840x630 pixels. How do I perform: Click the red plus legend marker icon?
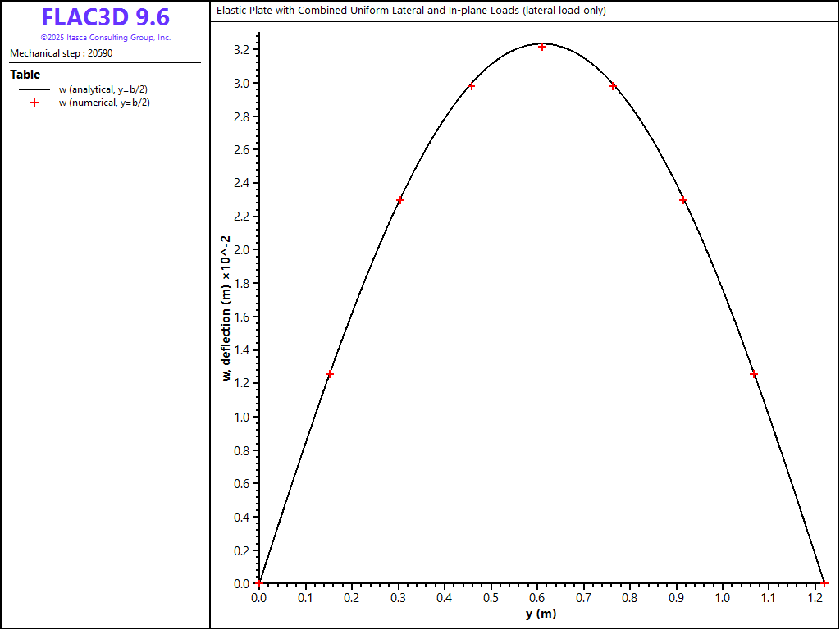pos(34,103)
